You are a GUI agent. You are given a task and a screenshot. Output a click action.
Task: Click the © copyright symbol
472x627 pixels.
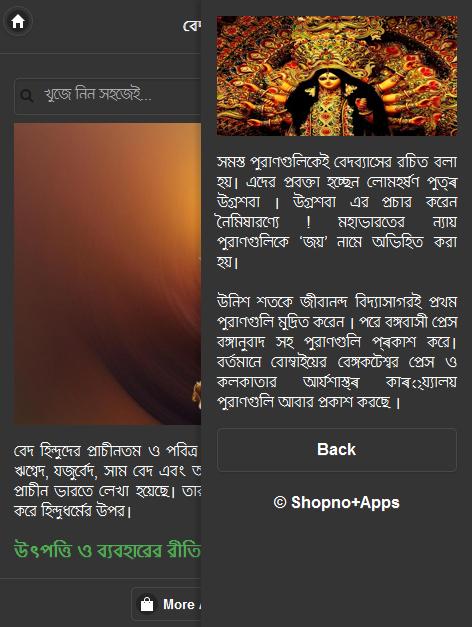tap(280, 503)
